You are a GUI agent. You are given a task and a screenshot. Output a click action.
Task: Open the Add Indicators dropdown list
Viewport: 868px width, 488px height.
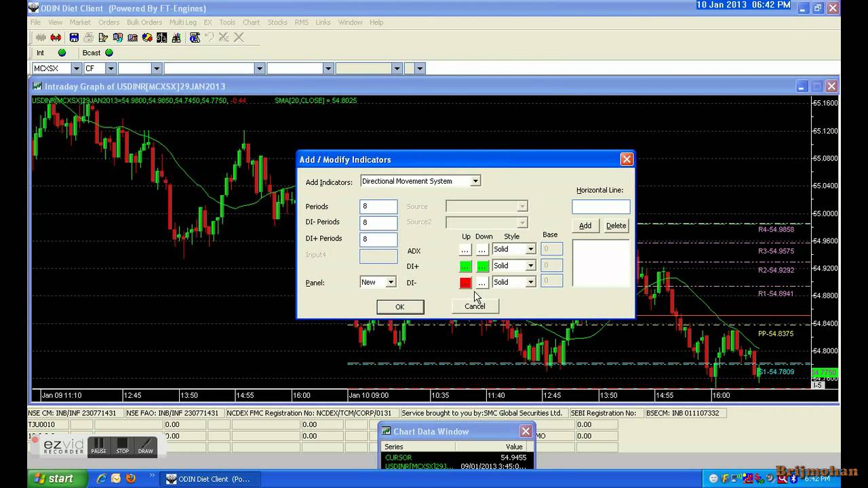pos(476,181)
